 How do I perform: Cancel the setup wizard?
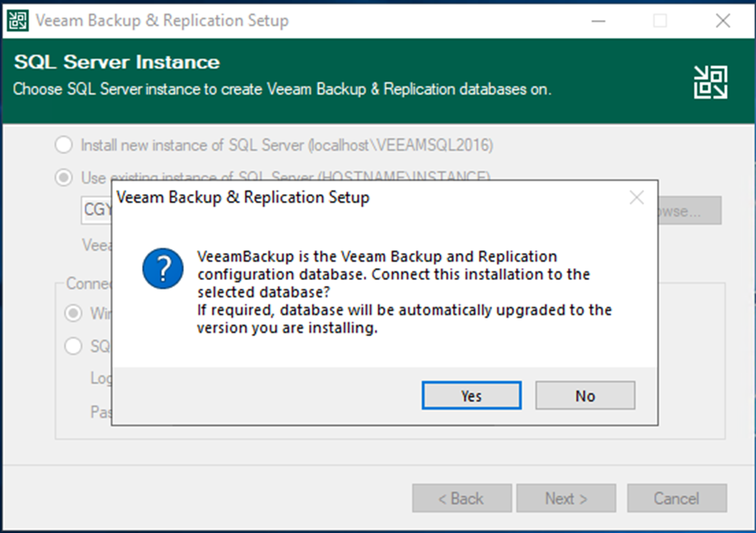tap(677, 499)
